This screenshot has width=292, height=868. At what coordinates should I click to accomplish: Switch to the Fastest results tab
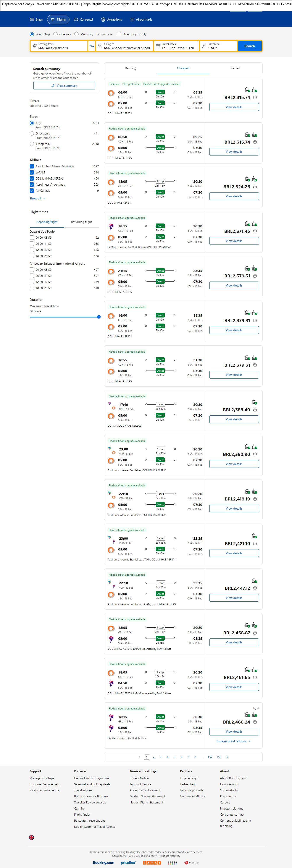click(x=236, y=68)
